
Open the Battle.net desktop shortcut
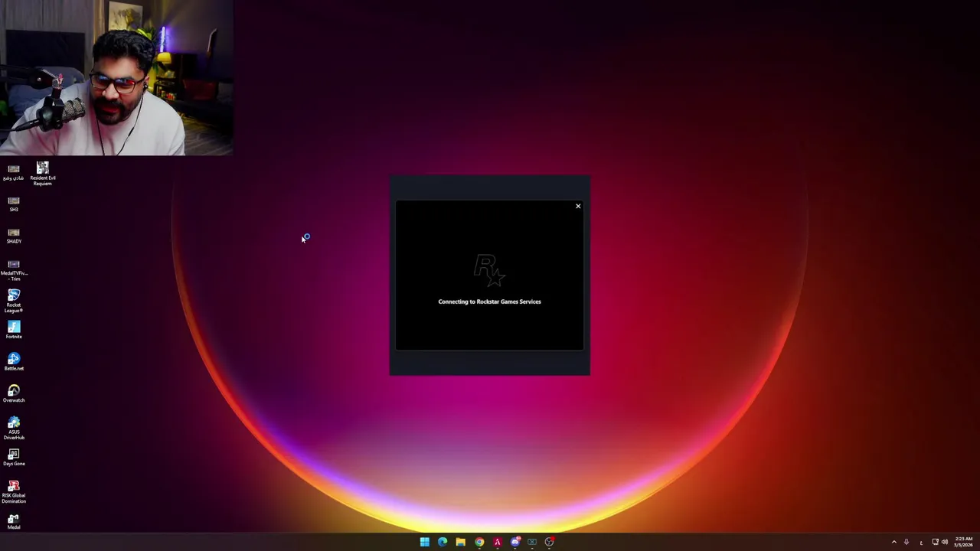click(14, 362)
